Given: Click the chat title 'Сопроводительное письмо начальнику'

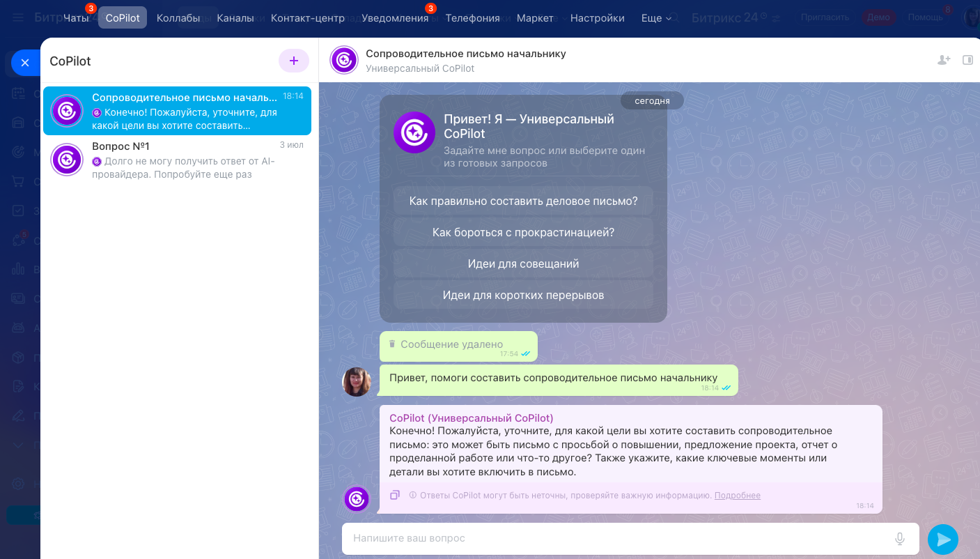Looking at the screenshot, I should click(x=466, y=54).
